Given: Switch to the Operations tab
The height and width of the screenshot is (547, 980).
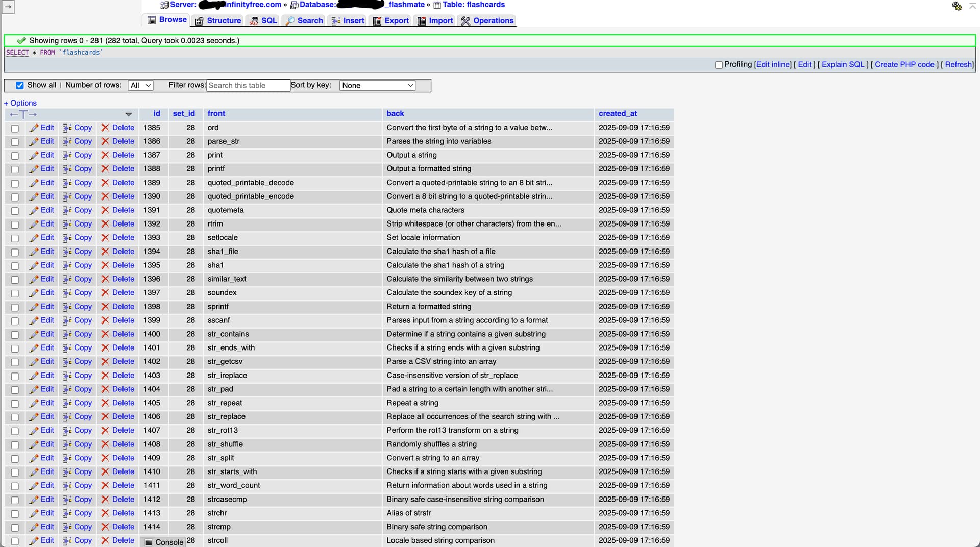Looking at the screenshot, I should pos(487,21).
